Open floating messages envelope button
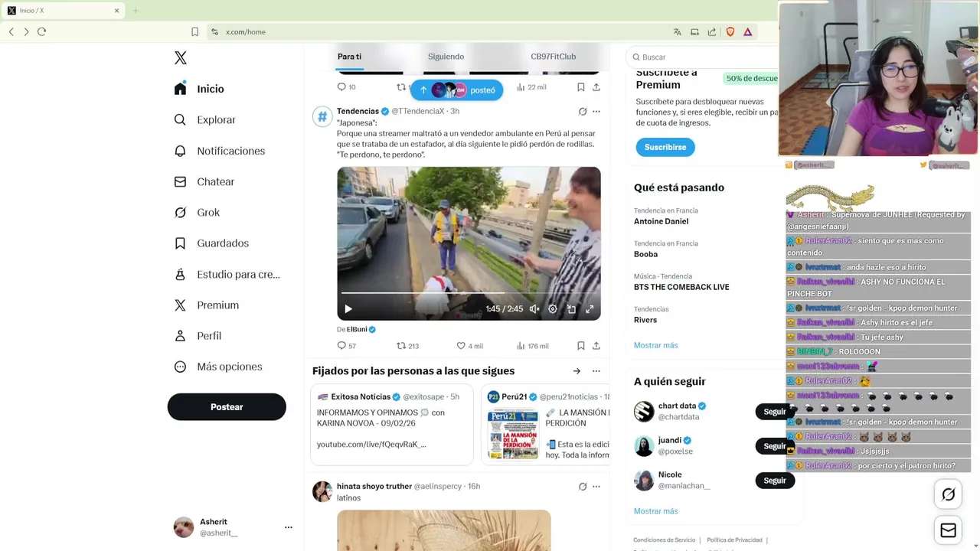Image resolution: width=980 pixels, height=551 pixels. coord(948,530)
